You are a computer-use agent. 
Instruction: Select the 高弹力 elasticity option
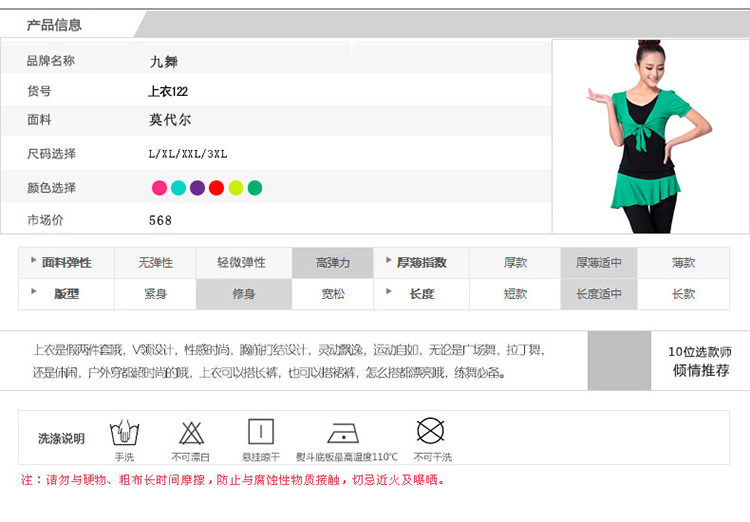click(x=332, y=263)
